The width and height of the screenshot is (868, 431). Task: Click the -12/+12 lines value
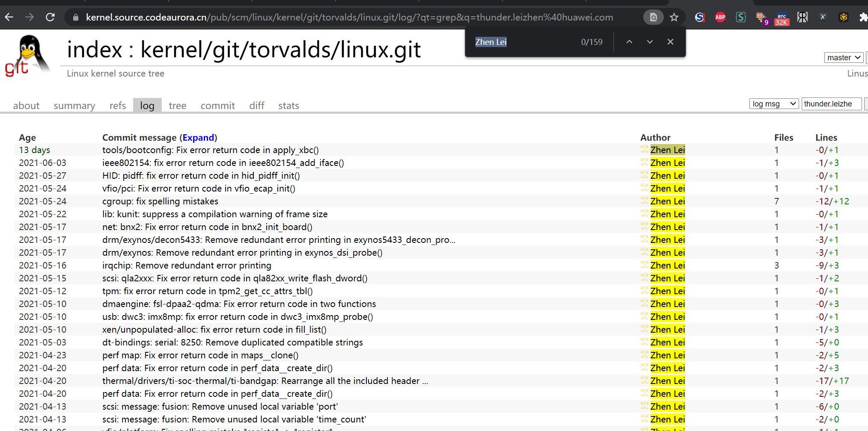click(x=832, y=201)
